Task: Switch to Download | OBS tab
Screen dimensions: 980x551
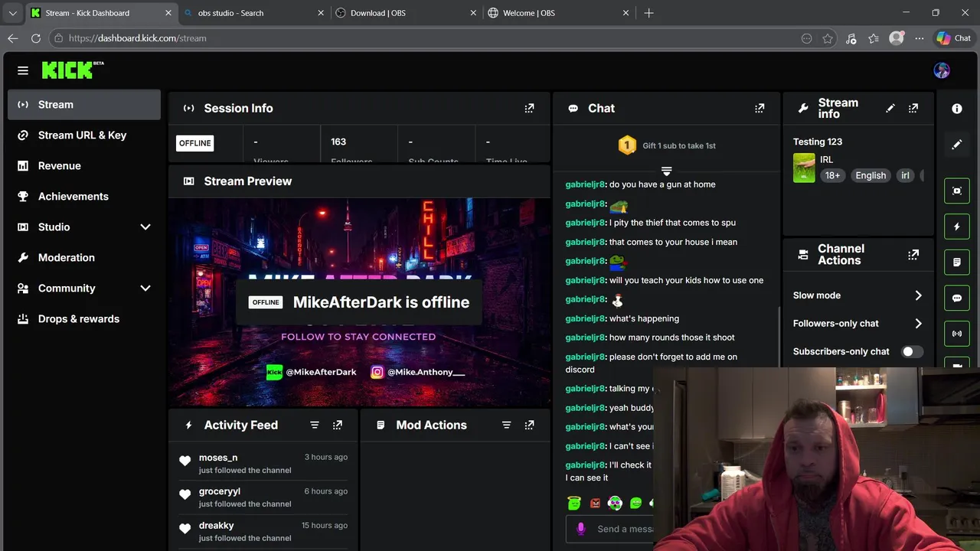Action: [406, 13]
